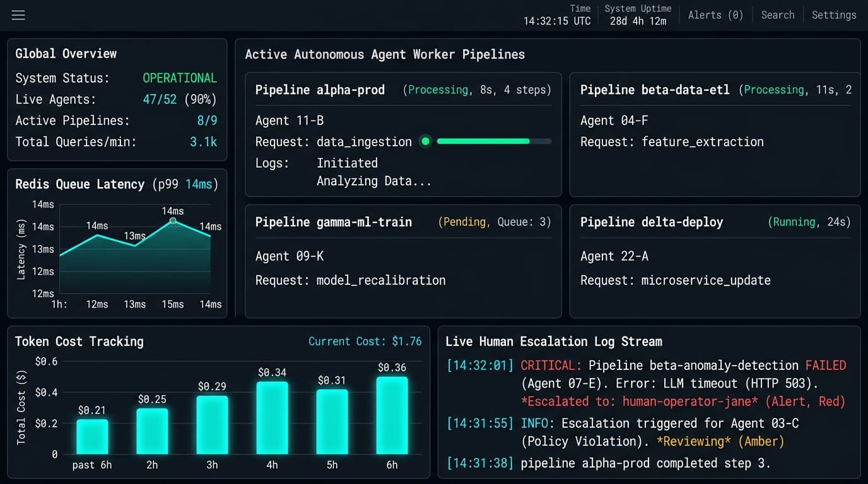The image size is (868, 484).
Task: Click the Current Cost: $1.76 label
Action: click(x=365, y=341)
